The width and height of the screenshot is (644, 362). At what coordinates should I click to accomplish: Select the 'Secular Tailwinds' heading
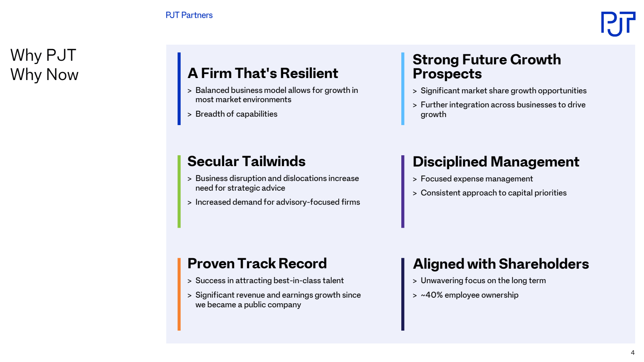[x=246, y=161]
